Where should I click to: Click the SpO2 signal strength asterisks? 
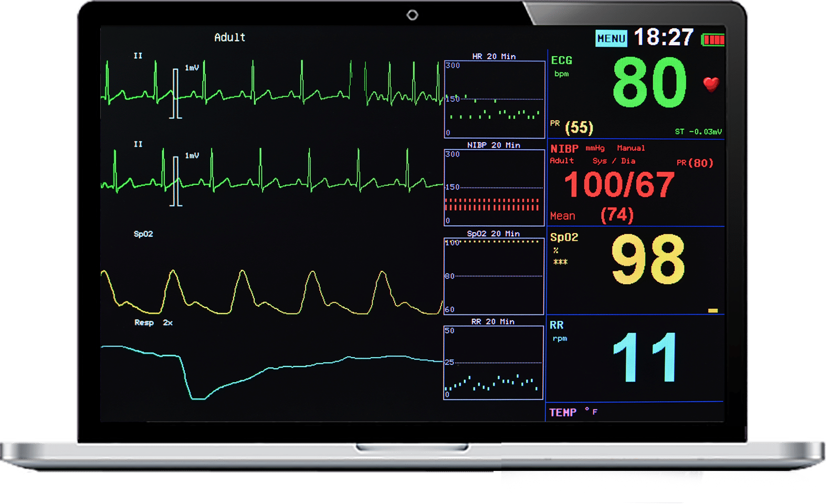click(x=560, y=262)
